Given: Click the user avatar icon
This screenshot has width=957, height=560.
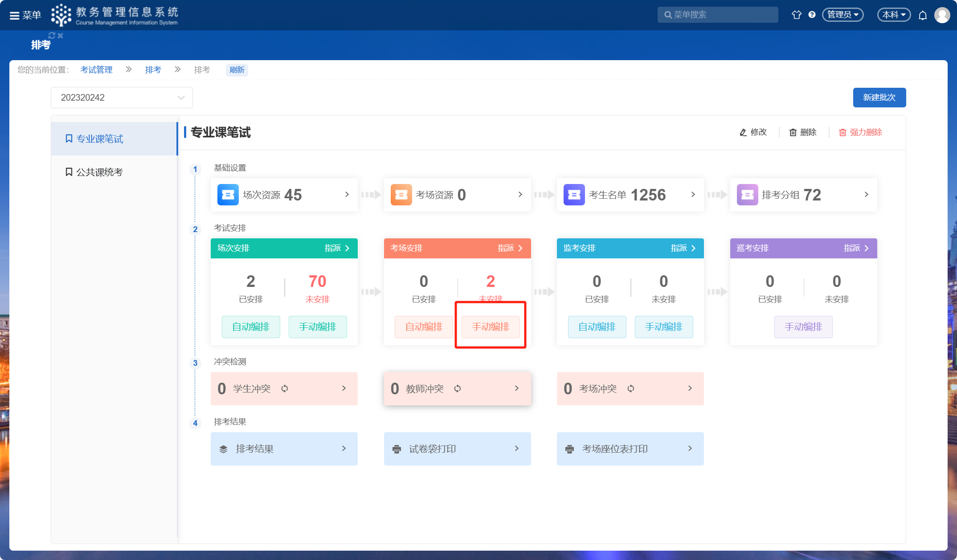Looking at the screenshot, I should point(942,15).
